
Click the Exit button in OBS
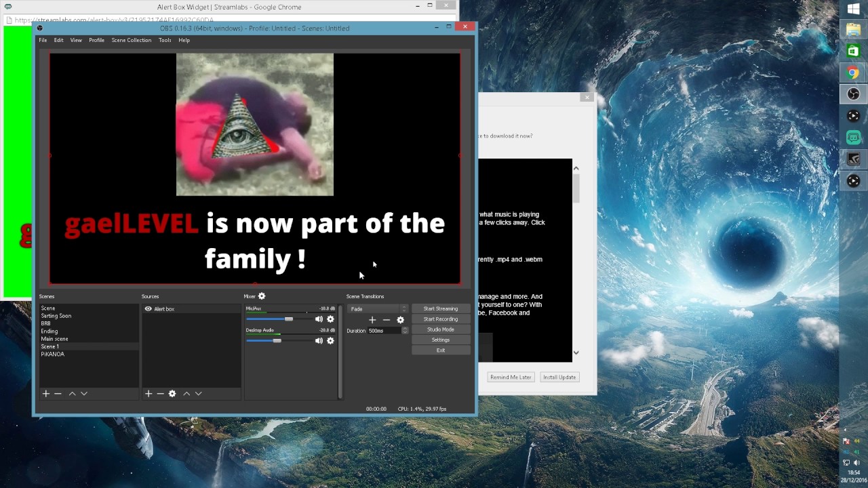(x=441, y=350)
